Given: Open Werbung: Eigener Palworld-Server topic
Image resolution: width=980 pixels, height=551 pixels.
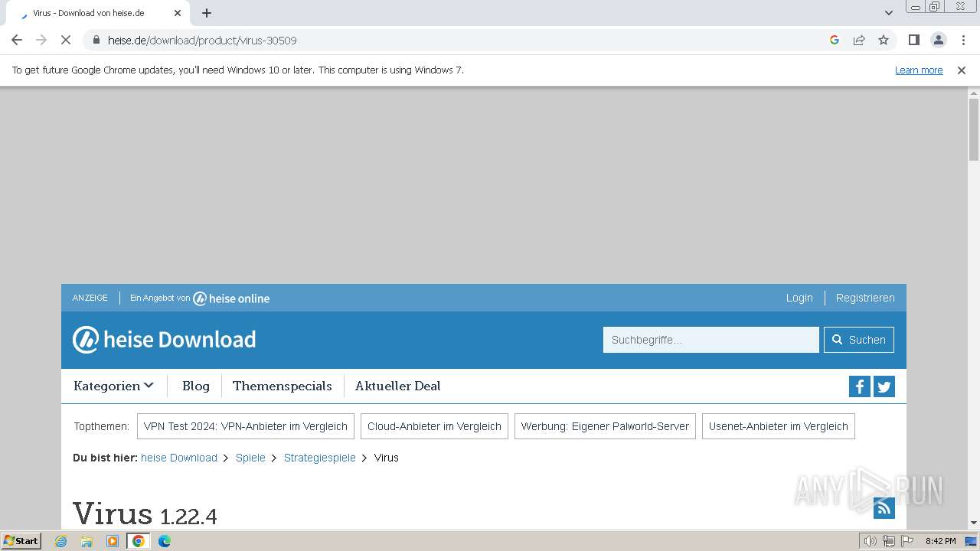Looking at the screenshot, I should [605, 426].
